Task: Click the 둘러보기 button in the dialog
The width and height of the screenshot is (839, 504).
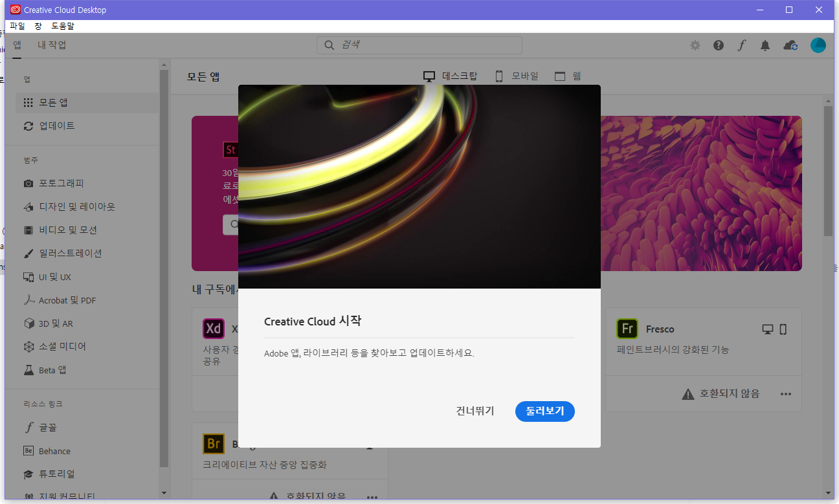Action: [545, 411]
